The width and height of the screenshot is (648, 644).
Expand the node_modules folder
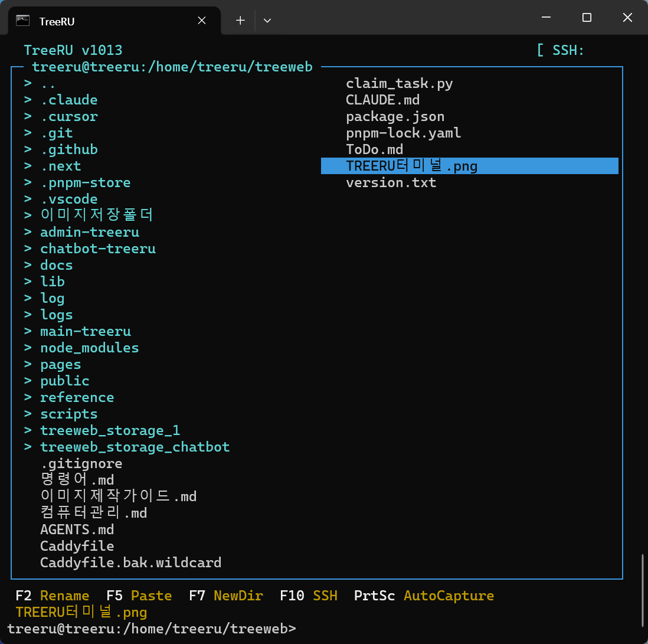click(89, 348)
